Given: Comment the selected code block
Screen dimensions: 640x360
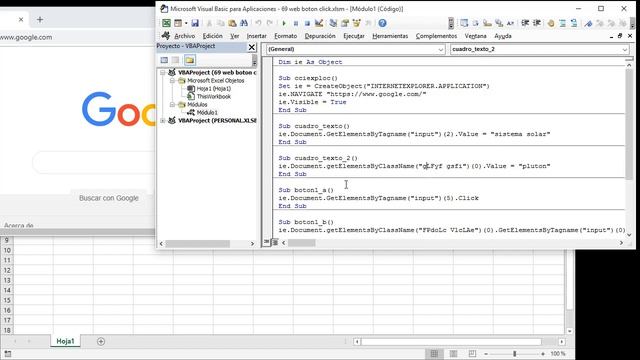Looking at the screenshot, I should [x=563, y=23].
